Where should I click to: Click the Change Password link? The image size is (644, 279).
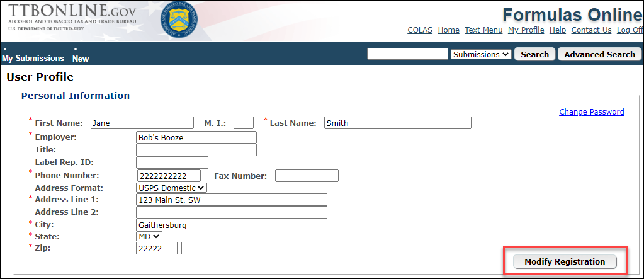tap(591, 112)
